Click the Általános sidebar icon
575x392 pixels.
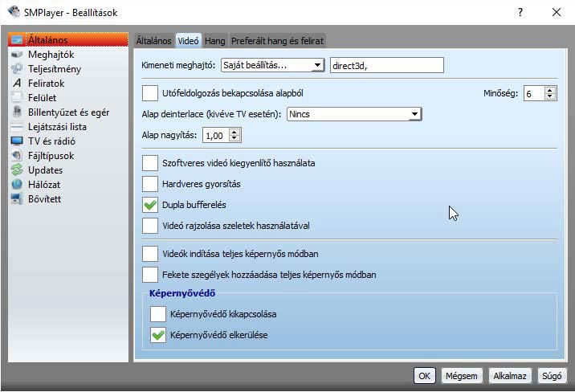(x=17, y=39)
